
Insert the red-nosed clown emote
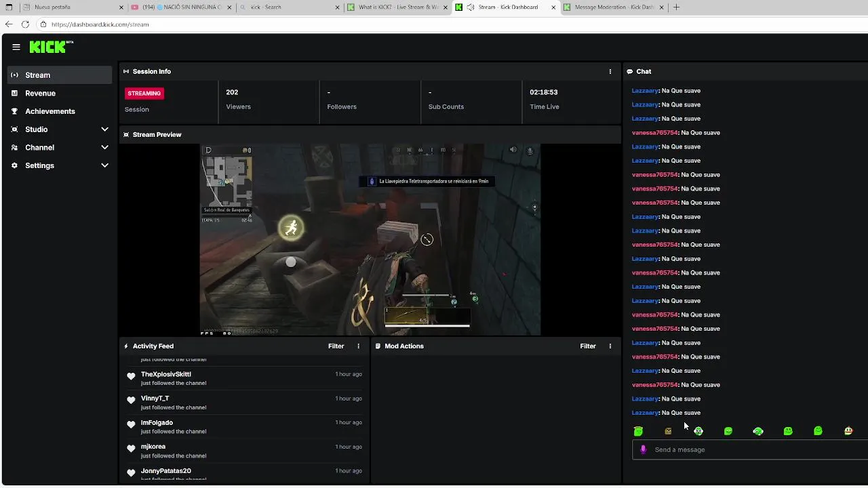coord(848,431)
